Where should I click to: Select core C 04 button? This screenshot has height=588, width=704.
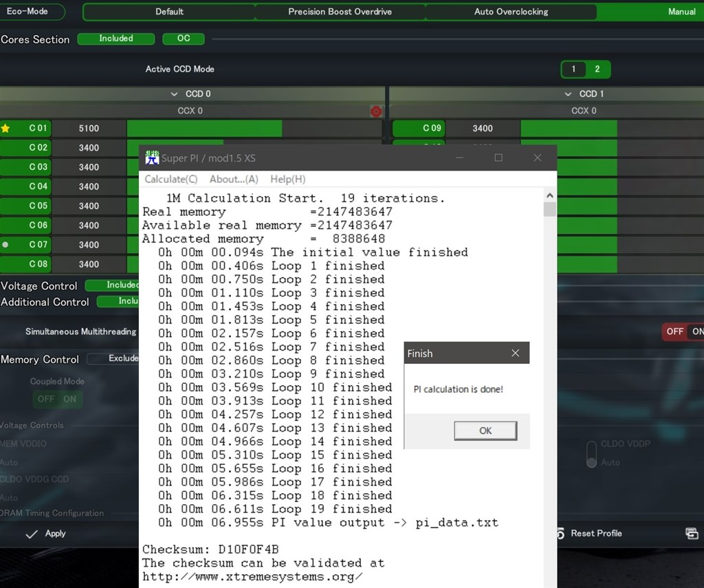click(x=25, y=186)
